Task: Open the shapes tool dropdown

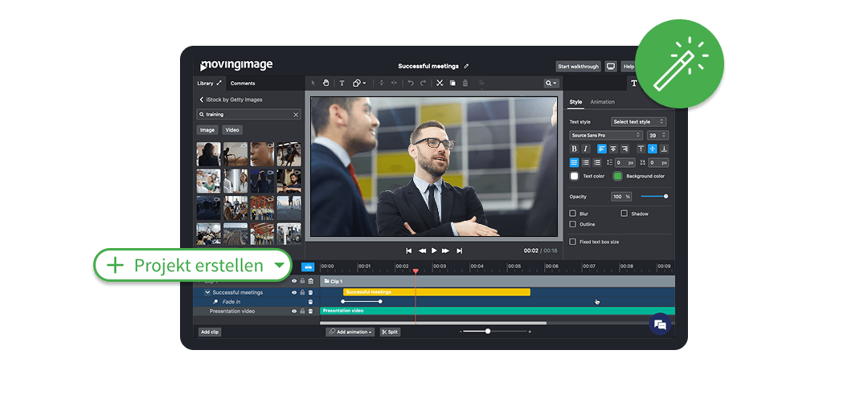Action: [359, 83]
